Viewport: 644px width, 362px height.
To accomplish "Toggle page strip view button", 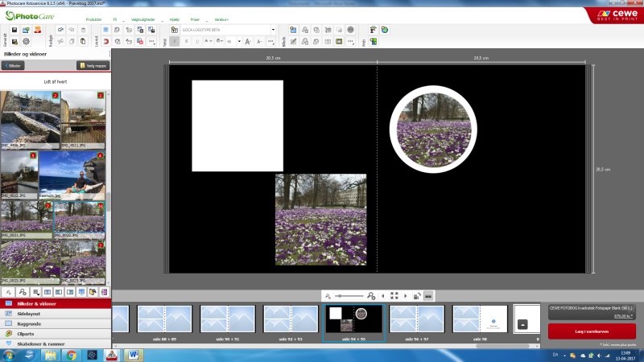I will tap(428, 296).
